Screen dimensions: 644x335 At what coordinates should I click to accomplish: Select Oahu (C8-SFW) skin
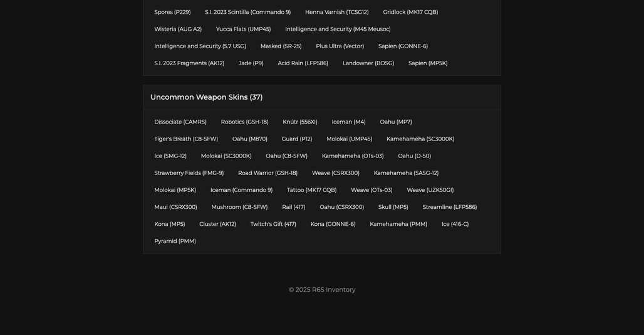coord(286,156)
